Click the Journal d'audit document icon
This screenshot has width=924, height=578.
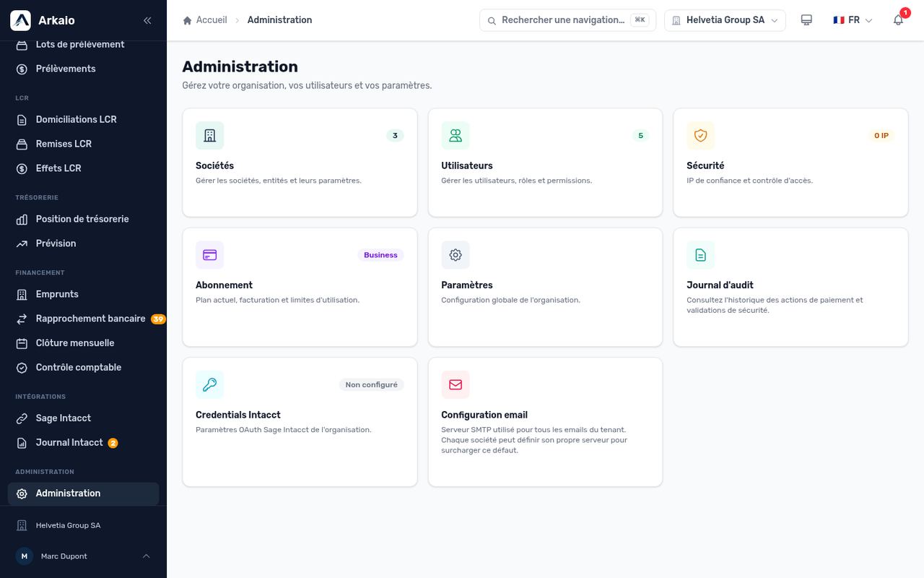click(x=700, y=255)
